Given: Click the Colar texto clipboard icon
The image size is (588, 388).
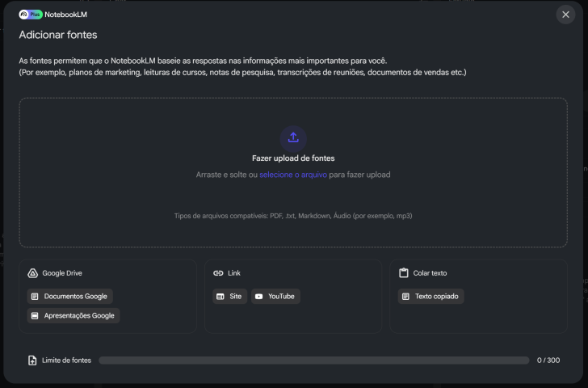Looking at the screenshot, I should (404, 272).
